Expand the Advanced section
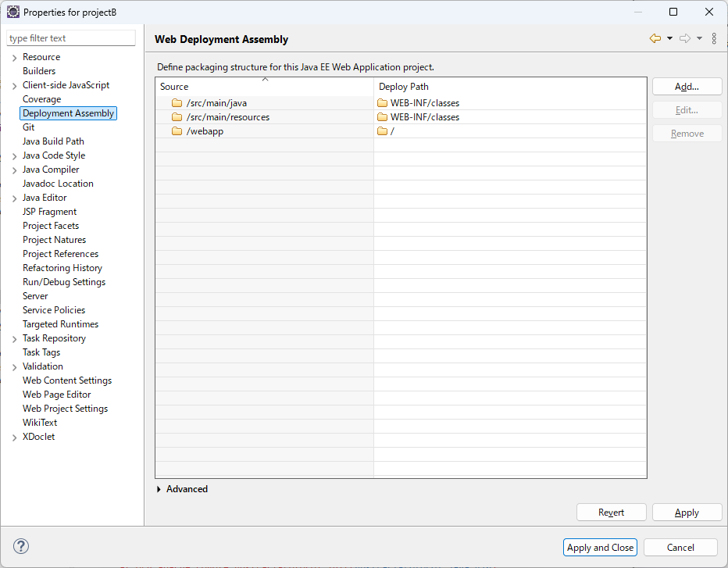The image size is (728, 568). click(x=160, y=488)
